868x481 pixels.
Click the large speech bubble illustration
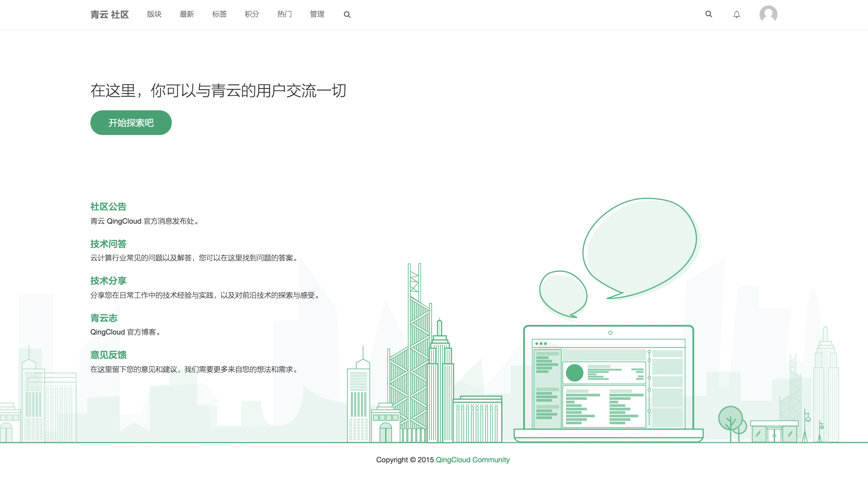pyautogui.click(x=640, y=246)
